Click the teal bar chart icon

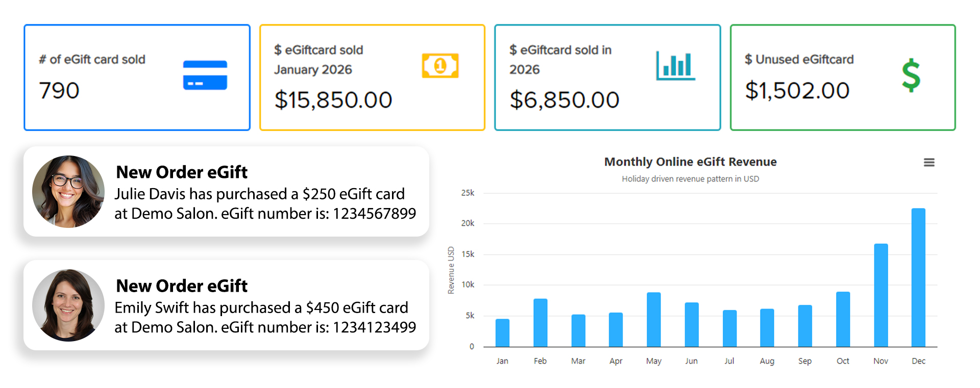pyautogui.click(x=675, y=66)
